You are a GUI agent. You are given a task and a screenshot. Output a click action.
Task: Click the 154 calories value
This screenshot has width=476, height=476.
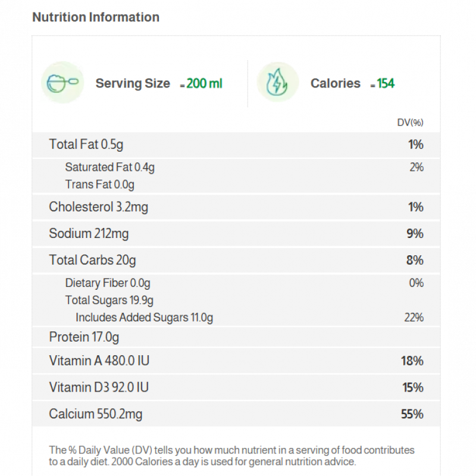pos(386,83)
